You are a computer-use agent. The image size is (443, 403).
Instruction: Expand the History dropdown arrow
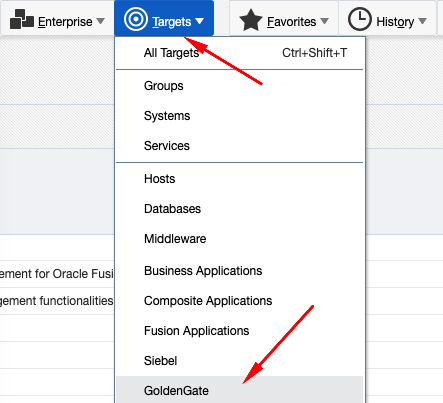(422, 21)
